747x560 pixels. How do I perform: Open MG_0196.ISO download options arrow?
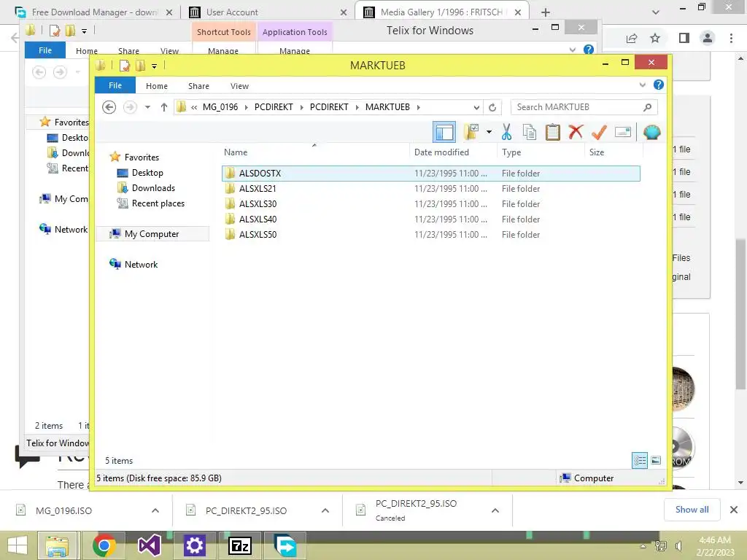coord(155,510)
